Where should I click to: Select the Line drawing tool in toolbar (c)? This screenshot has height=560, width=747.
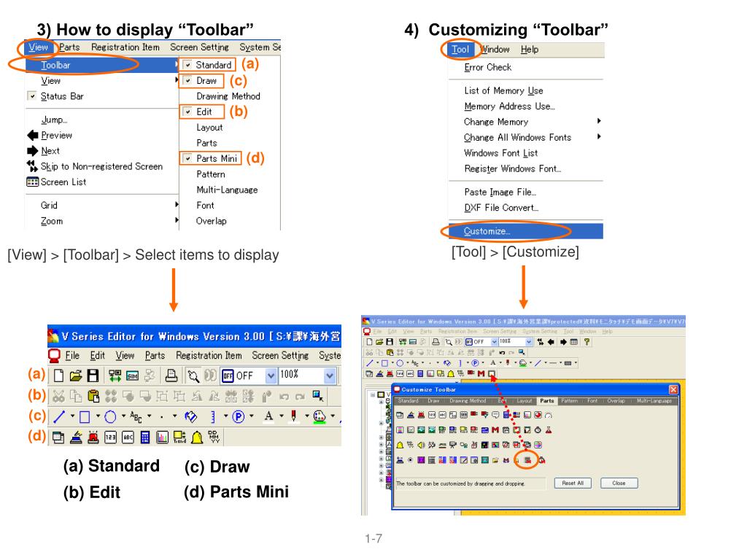57,416
